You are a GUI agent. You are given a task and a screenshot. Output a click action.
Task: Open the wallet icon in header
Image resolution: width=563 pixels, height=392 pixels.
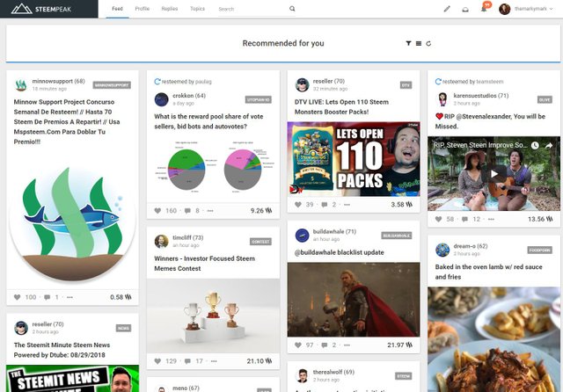coord(465,10)
